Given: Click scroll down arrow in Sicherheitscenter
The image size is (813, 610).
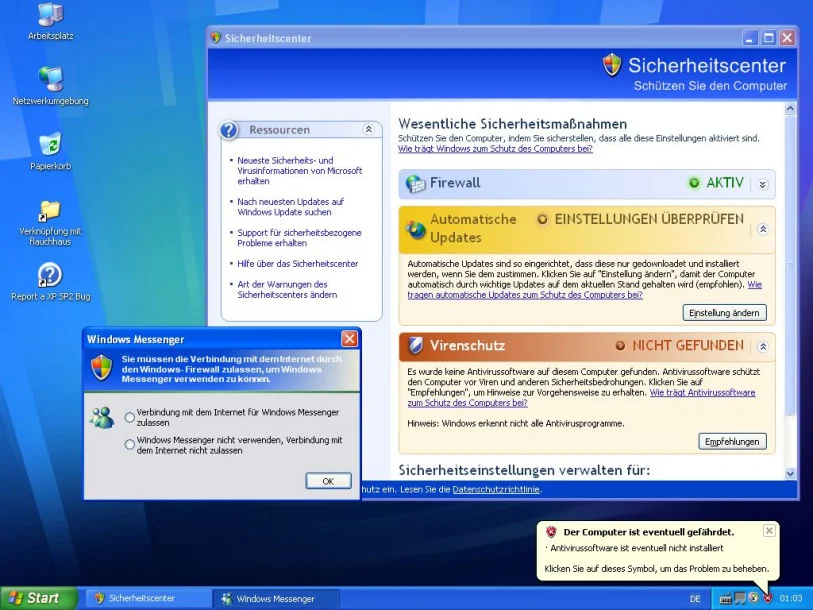Looking at the screenshot, I should (x=790, y=473).
